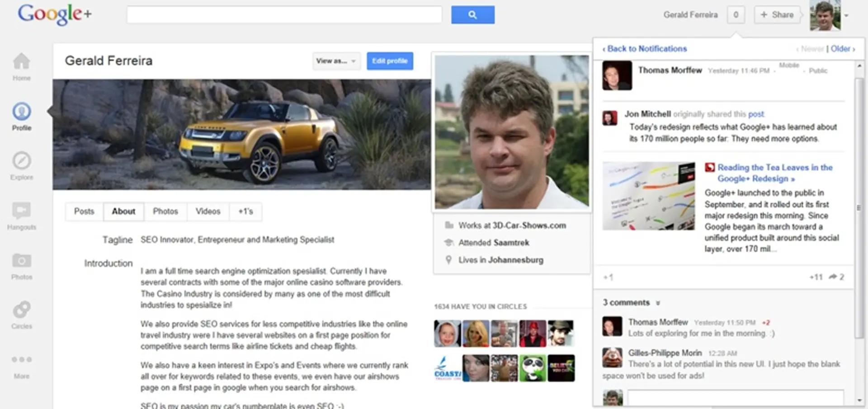
Task: Select the About tab
Action: 123,212
